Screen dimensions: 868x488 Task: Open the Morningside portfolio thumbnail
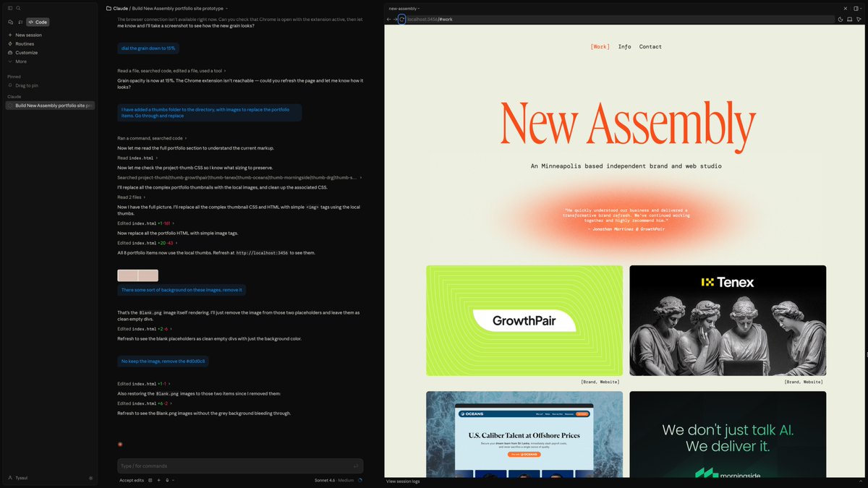click(728, 435)
